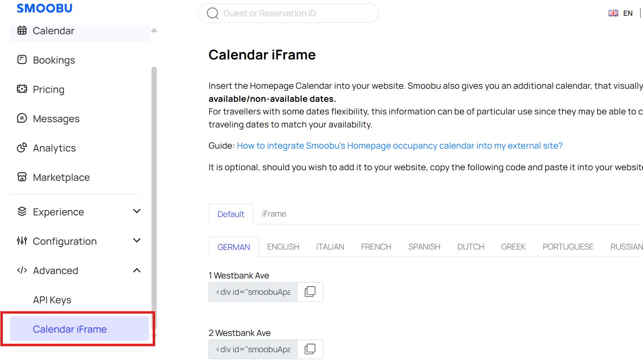
Task: Open API Keys in the sidebar
Action: coord(52,300)
